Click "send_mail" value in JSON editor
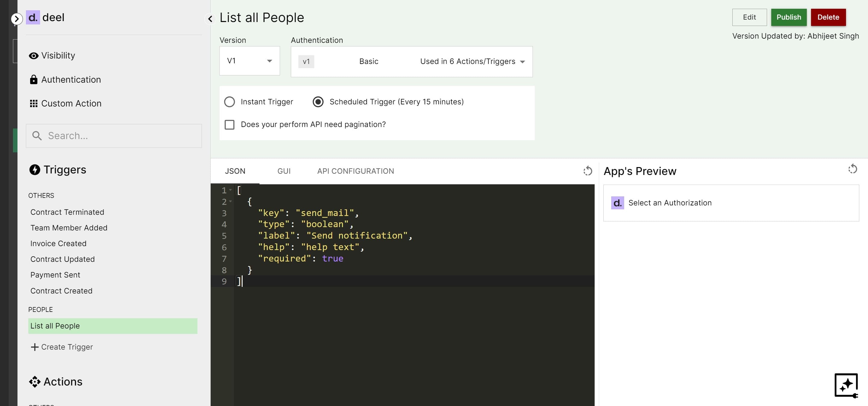Viewport: 868px width, 406px height. click(325, 213)
